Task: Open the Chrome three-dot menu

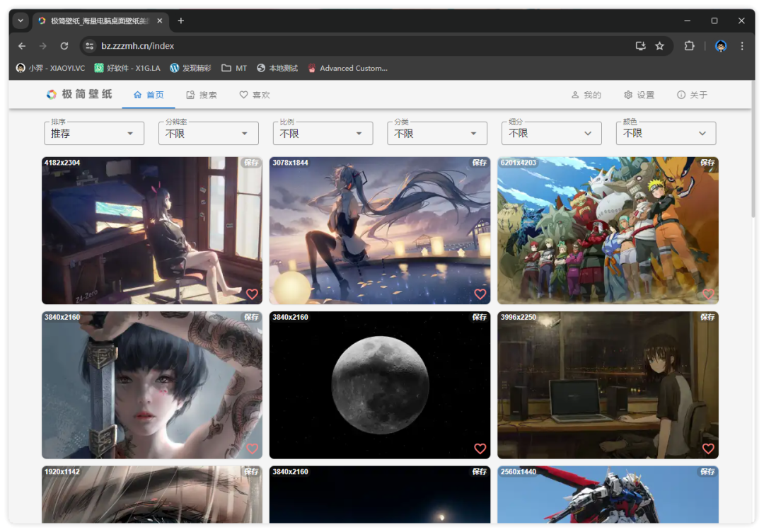Action: [742, 46]
